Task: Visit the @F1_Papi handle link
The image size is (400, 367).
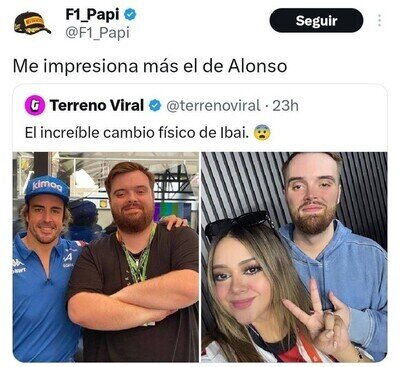Action: pyautogui.click(x=97, y=33)
